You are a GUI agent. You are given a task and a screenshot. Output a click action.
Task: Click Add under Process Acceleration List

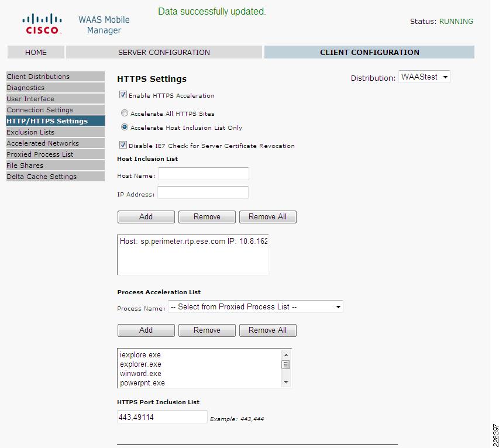click(x=146, y=330)
